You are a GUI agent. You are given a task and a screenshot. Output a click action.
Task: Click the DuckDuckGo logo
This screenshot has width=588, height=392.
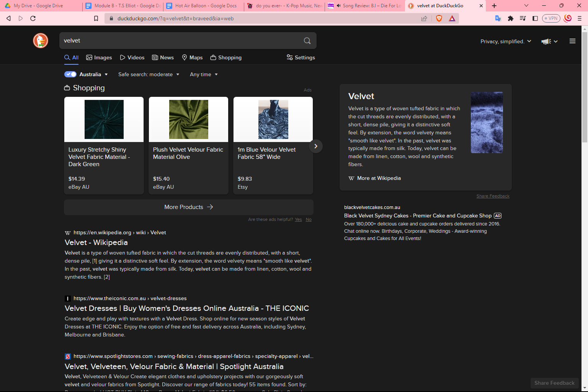[41, 41]
